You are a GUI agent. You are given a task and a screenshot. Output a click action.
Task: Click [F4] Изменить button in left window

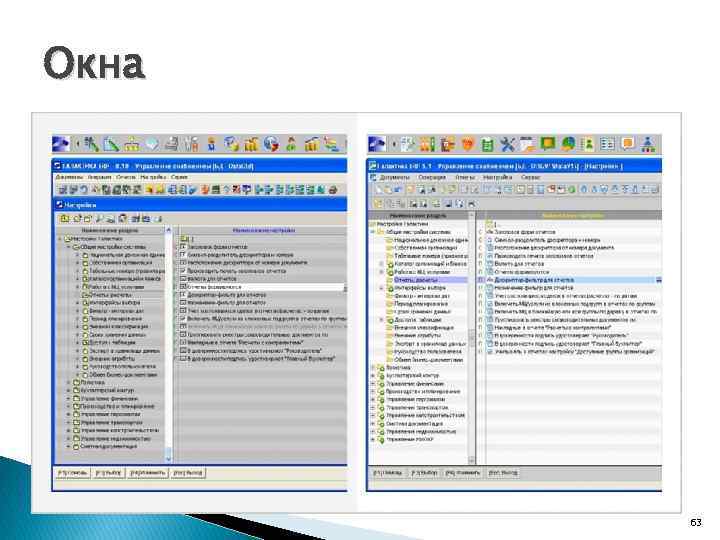click(x=148, y=473)
